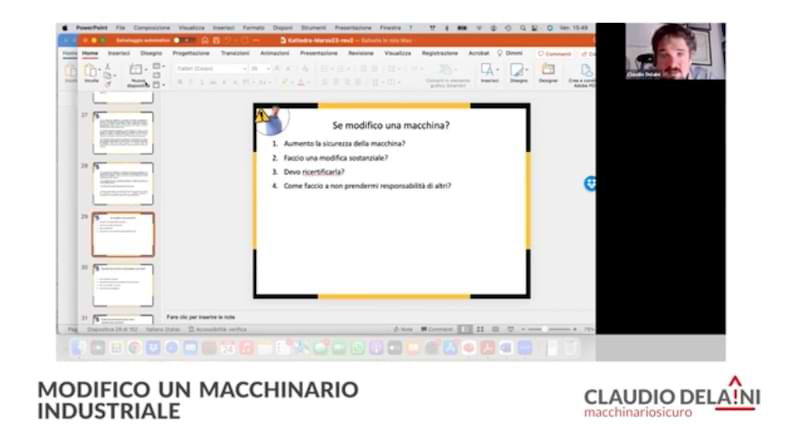Click the home icon in title bar
Image resolution: width=786 pixels, height=434 pixels.
tap(205, 40)
